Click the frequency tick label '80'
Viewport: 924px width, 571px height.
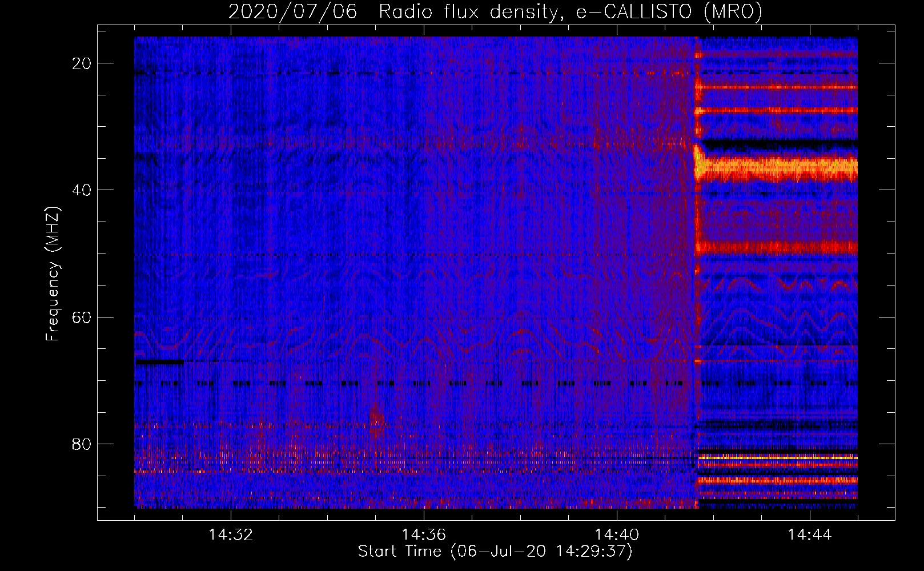click(x=82, y=444)
